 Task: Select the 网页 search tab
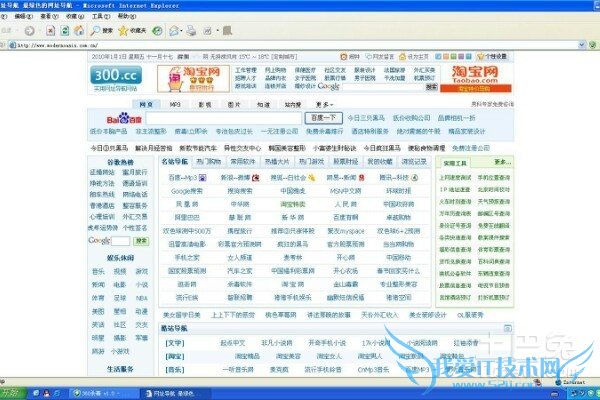[x=146, y=104]
